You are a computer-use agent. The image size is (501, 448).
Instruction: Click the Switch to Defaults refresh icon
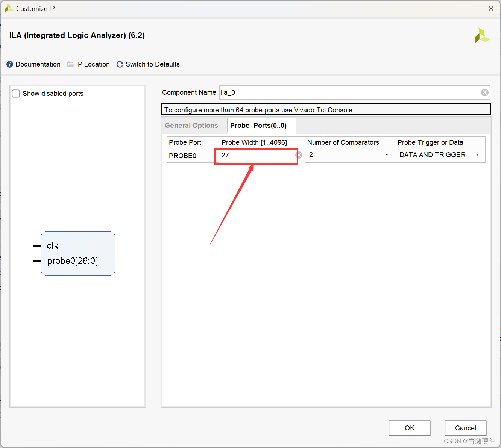[x=120, y=64]
